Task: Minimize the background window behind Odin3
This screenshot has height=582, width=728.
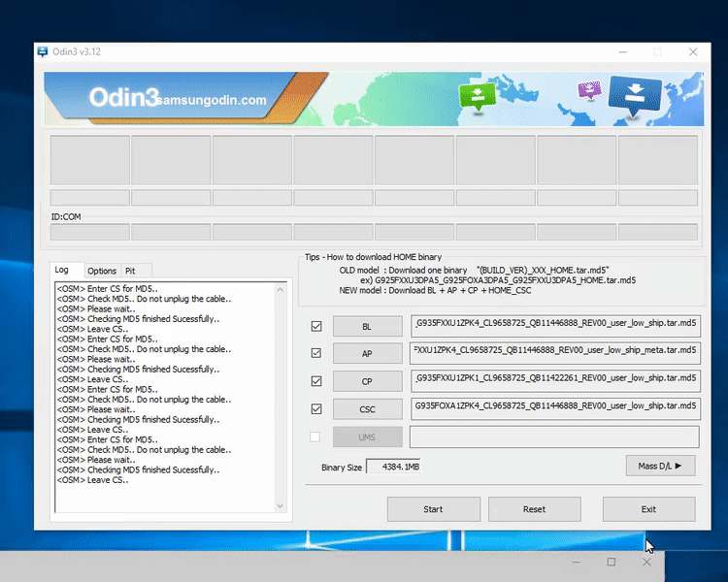Action: [577, 562]
